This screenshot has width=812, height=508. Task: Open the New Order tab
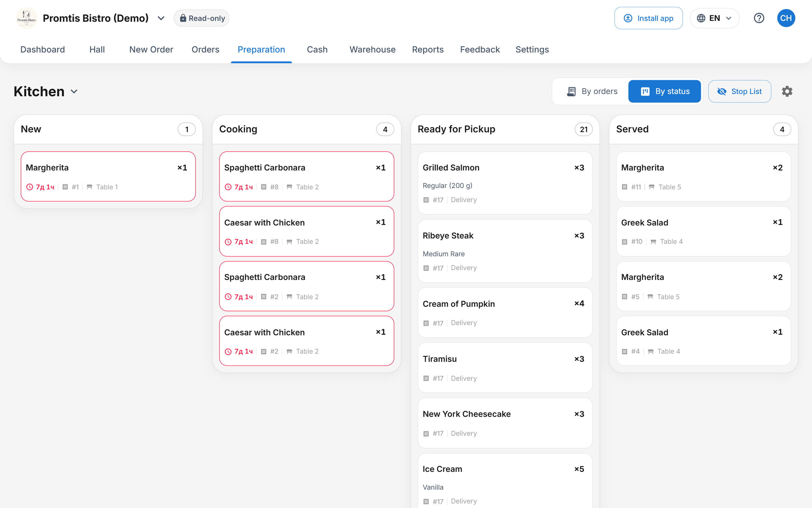pyautogui.click(x=151, y=50)
